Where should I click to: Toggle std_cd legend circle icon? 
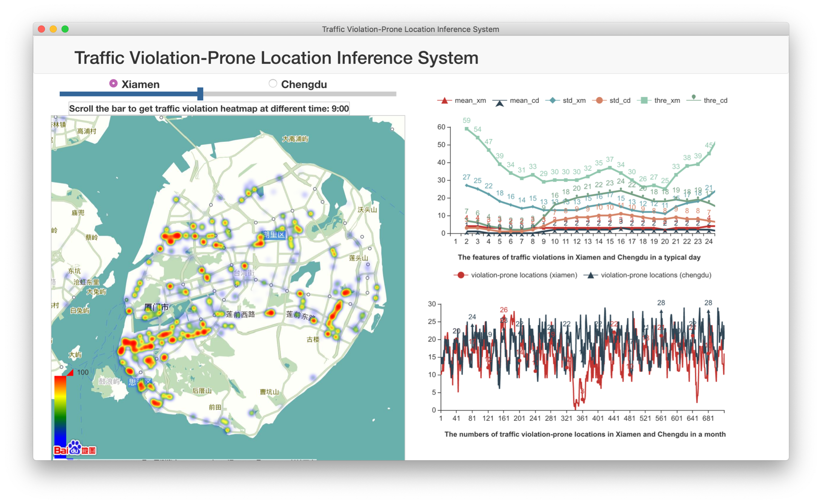click(x=599, y=101)
